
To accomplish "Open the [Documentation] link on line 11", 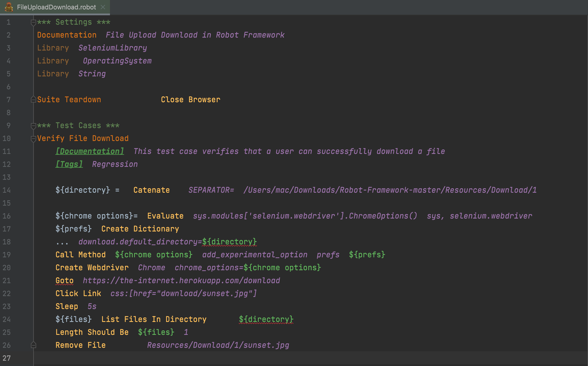I will (x=89, y=151).
